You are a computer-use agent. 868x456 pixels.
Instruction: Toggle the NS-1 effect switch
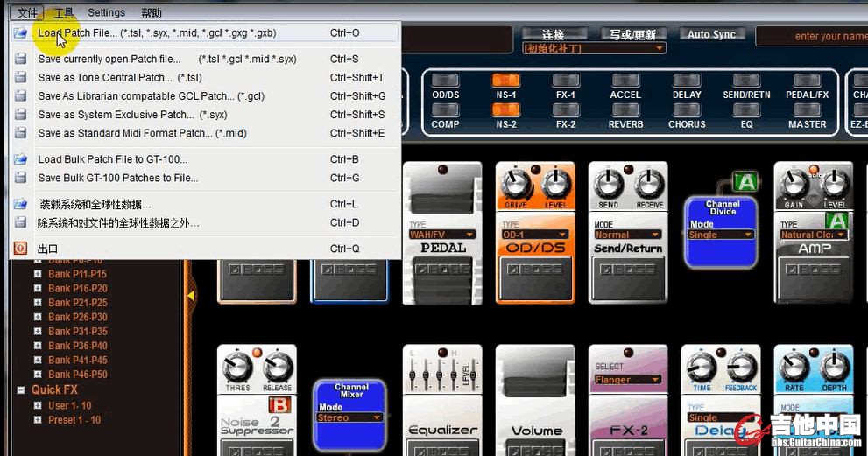(x=506, y=81)
